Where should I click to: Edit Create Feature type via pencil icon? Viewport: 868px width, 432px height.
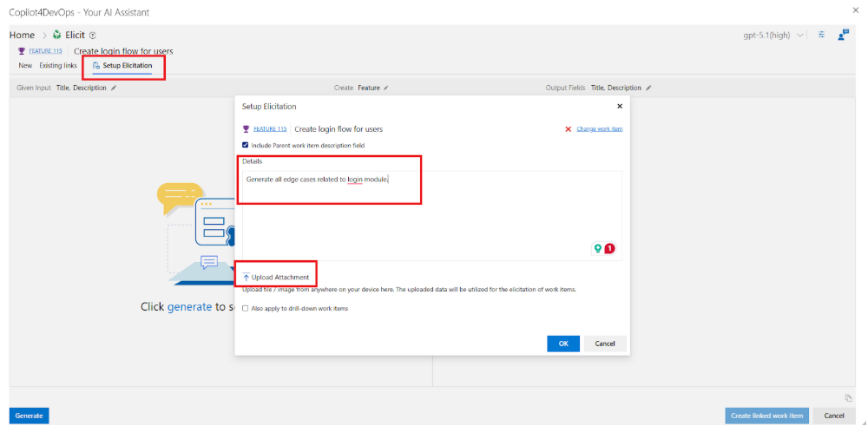point(385,88)
